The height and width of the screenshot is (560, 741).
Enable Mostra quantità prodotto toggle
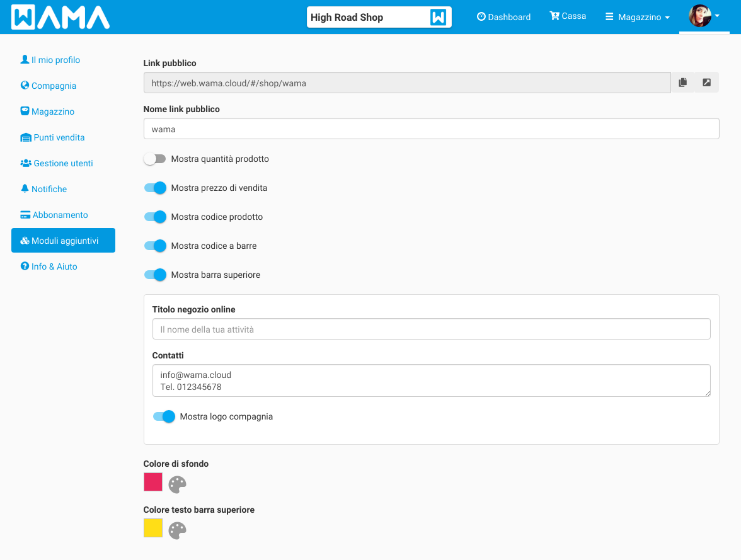pyautogui.click(x=154, y=159)
